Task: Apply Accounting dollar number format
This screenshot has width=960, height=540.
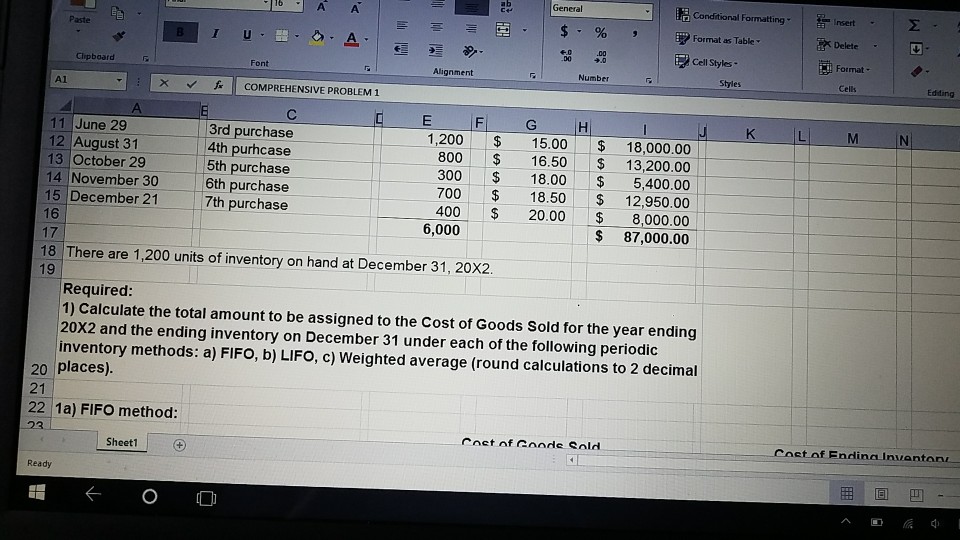Action: coord(564,31)
